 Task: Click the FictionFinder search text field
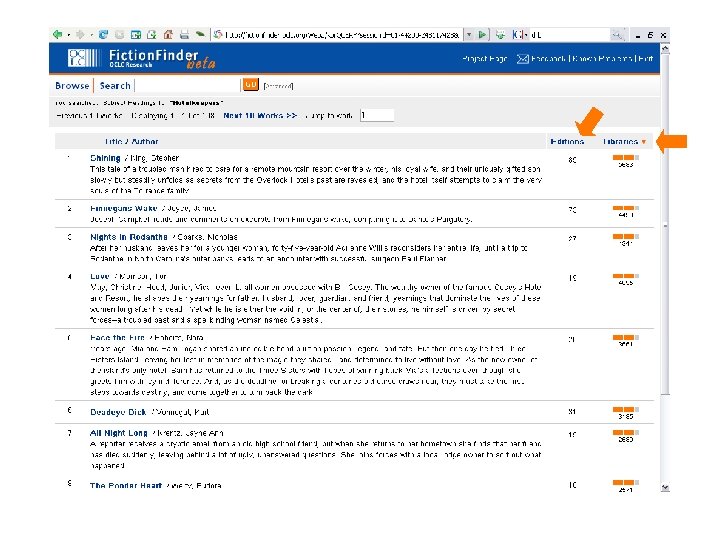point(187,85)
